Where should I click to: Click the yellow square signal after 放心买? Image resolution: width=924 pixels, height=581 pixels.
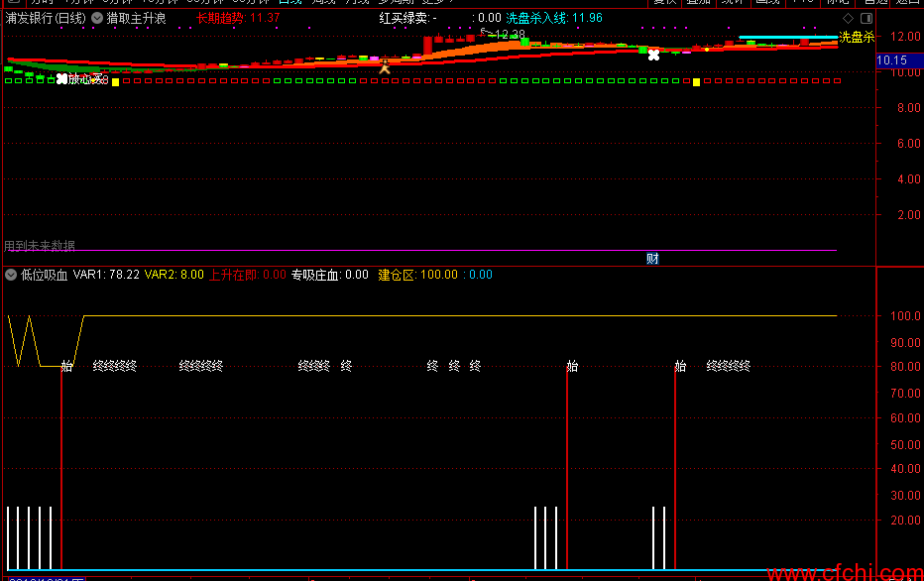coord(115,82)
